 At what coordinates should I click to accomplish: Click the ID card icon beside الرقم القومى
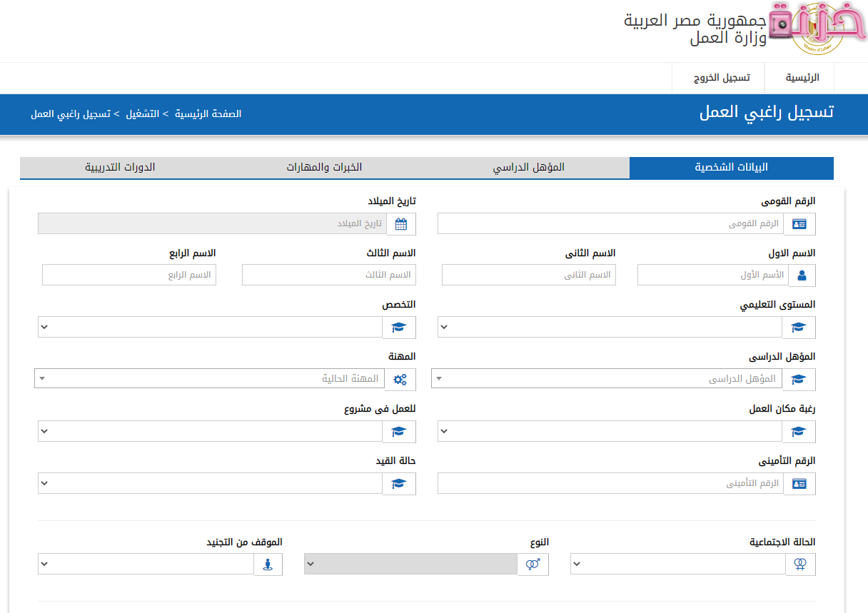point(799,223)
